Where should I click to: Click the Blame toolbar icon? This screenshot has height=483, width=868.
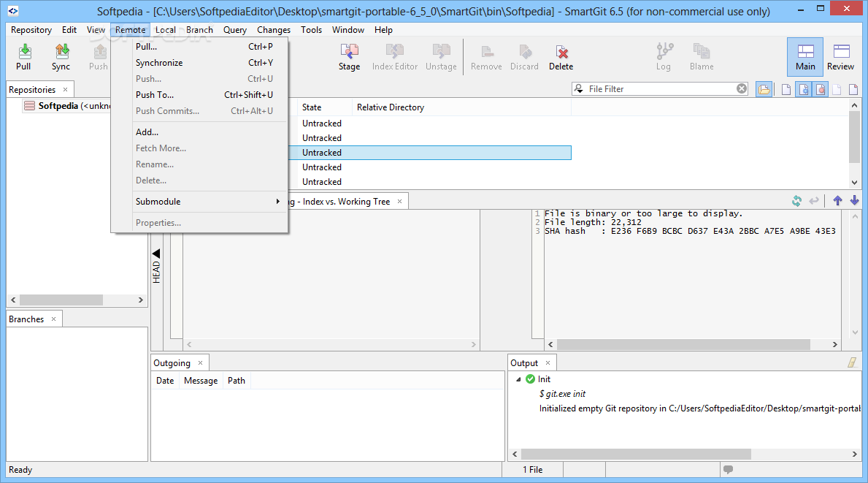pyautogui.click(x=702, y=57)
